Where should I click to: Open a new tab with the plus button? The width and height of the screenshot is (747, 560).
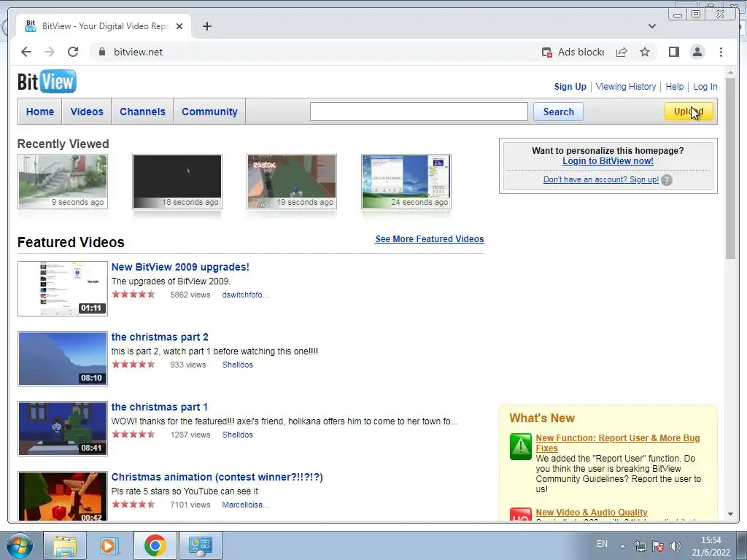pos(206,26)
